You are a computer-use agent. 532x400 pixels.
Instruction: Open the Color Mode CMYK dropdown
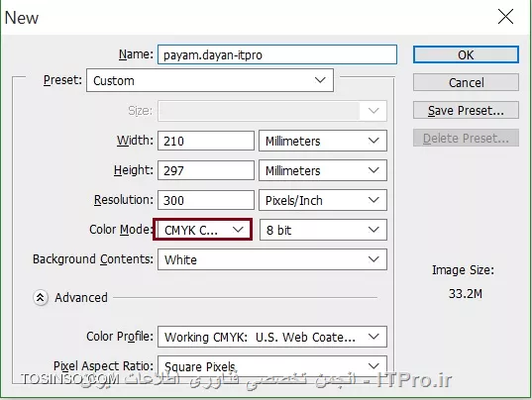202,230
